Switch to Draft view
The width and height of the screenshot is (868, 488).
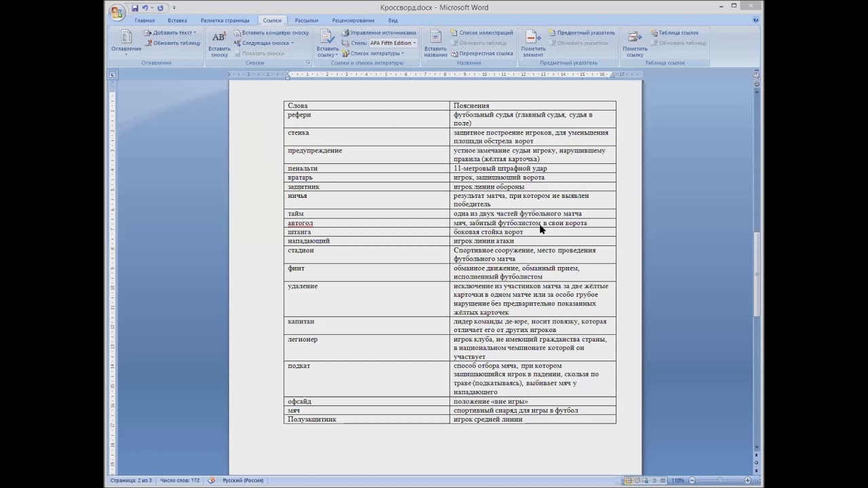click(664, 481)
